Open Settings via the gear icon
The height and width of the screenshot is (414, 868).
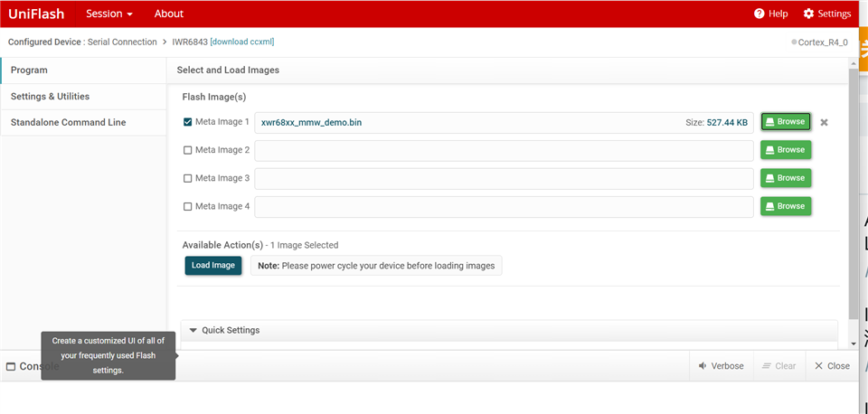(808, 14)
